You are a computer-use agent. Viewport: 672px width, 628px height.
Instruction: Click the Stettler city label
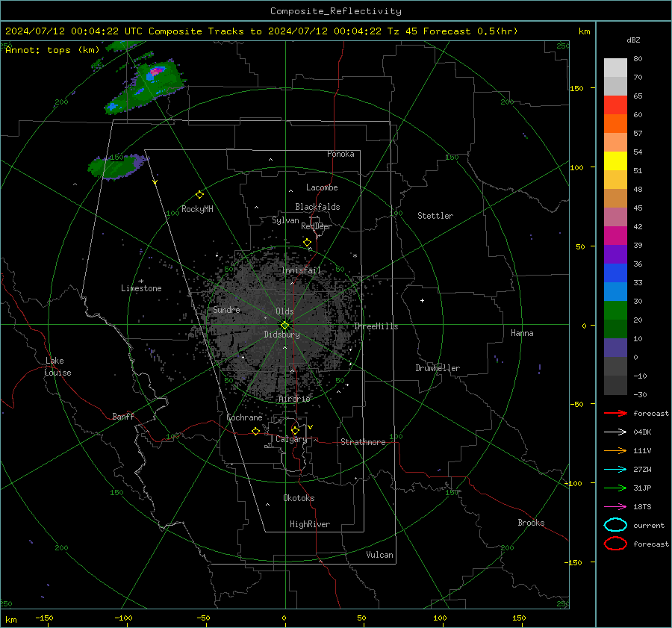tap(435, 216)
